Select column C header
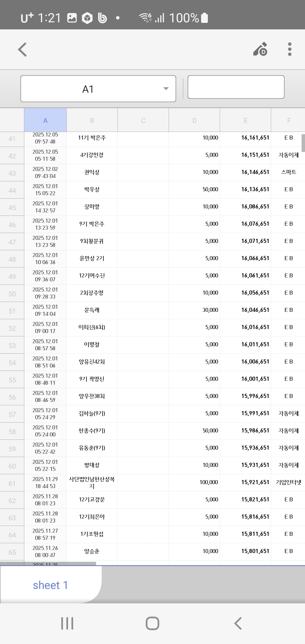305x644 pixels. tap(143, 120)
